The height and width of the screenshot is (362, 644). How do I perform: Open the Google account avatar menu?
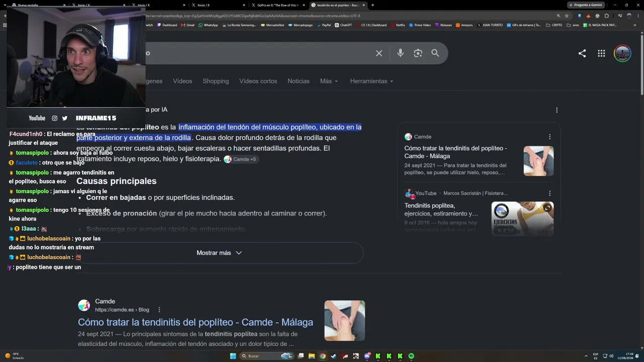(x=622, y=53)
